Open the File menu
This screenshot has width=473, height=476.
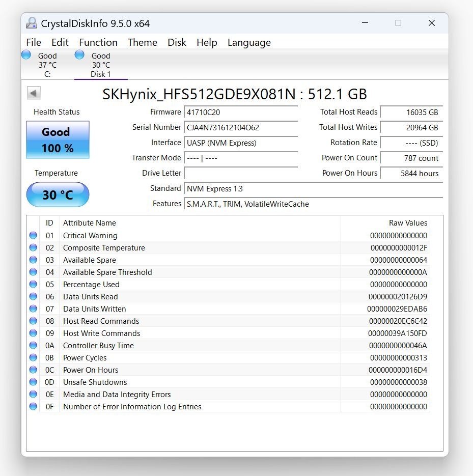(34, 42)
